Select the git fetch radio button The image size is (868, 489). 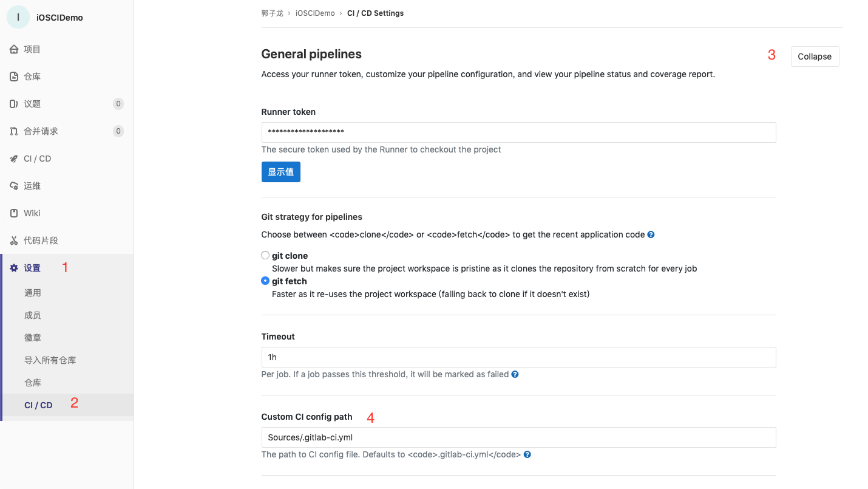pyautogui.click(x=265, y=281)
